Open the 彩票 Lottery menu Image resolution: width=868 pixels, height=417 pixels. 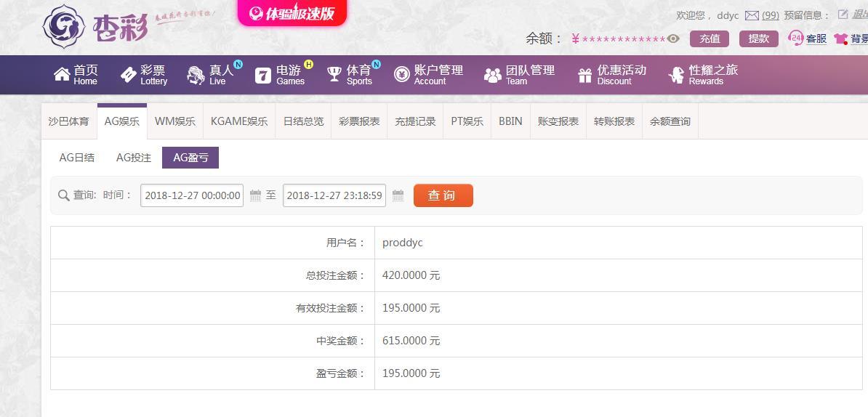click(x=144, y=74)
